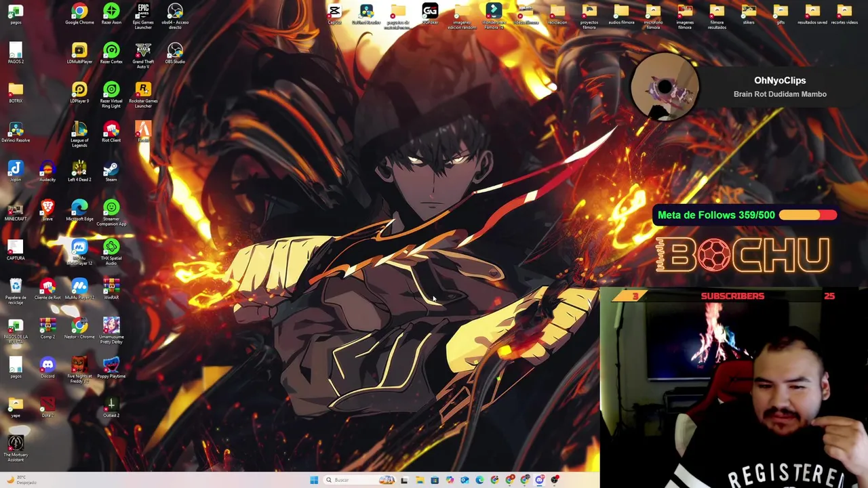Viewport: 868px width, 488px height.
Task: Click the THX Spatial Audio shortcut
Action: (111, 252)
